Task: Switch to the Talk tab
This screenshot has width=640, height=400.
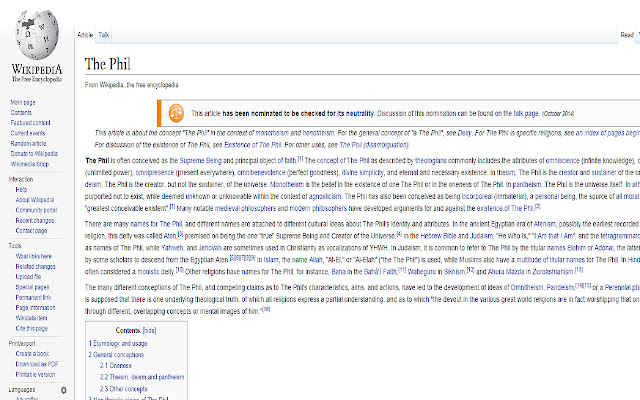Action: (x=104, y=35)
